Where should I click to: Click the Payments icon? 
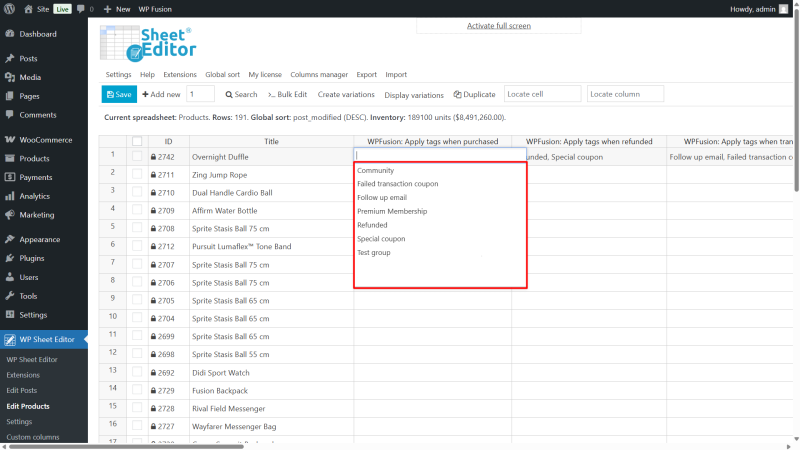pos(10,177)
